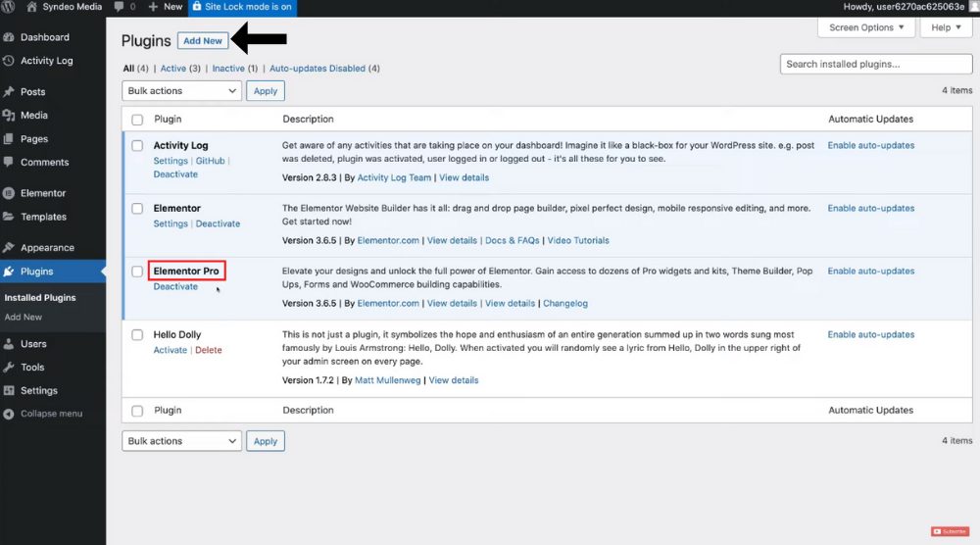Click the Users icon in sidebar

tap(9, 344)
